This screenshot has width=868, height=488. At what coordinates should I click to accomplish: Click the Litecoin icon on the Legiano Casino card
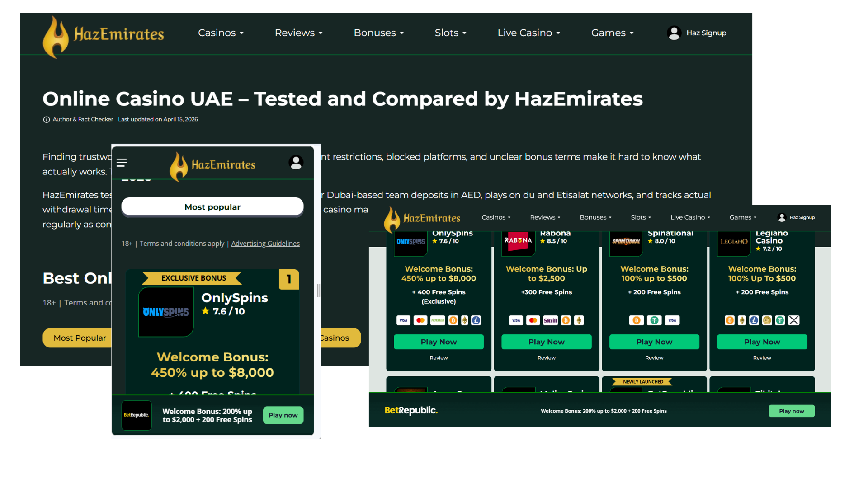[x=754, y=320]
